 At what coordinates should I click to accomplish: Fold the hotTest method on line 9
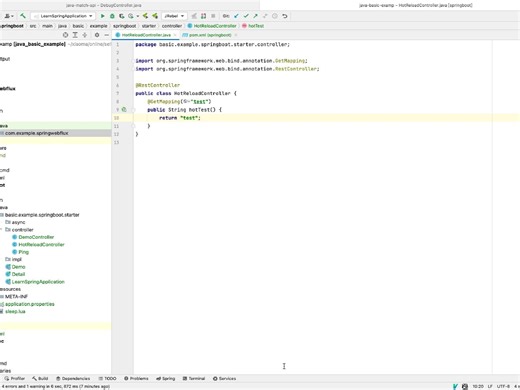coord(133,110)
